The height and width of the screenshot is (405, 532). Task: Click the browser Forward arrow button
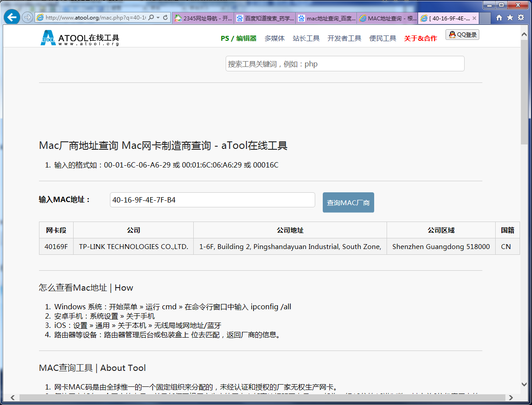27,17
